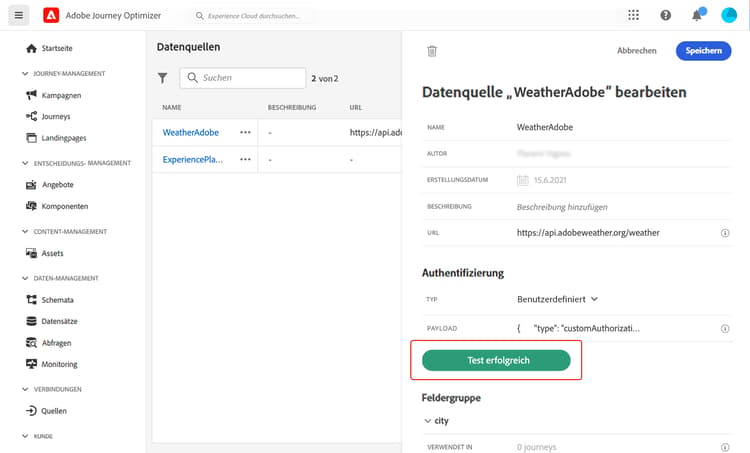Edit the Name field WeatherAdobe

click(x=545, y=127)
